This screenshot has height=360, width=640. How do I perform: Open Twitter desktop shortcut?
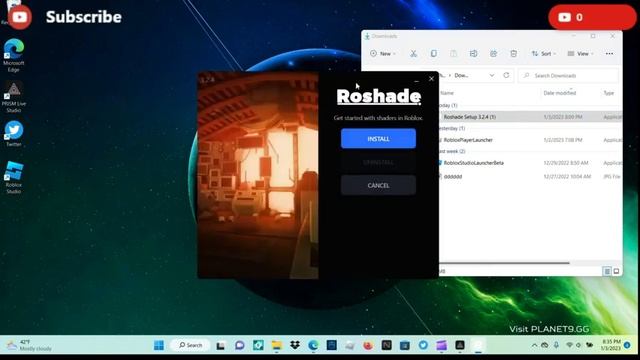point(13,134)
